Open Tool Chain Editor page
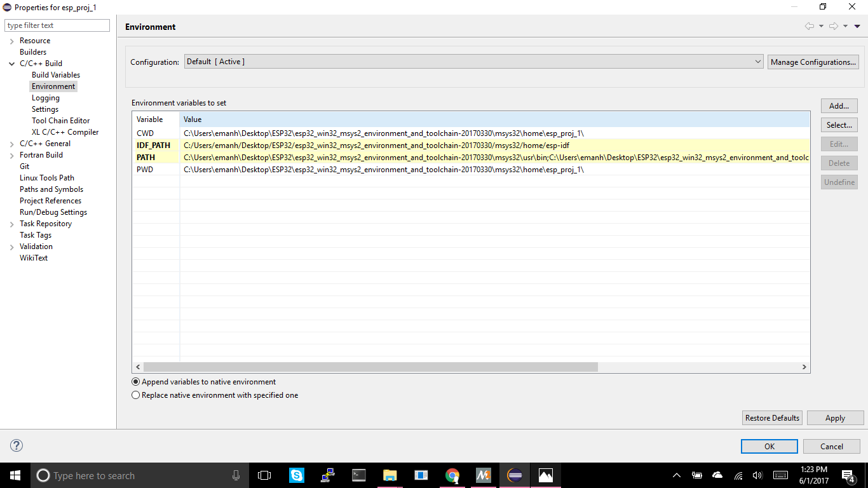 pos(61,121)
